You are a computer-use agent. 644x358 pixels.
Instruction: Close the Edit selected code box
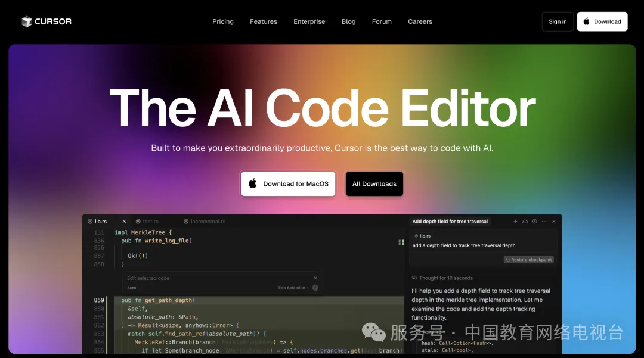[x=315, y=278]
